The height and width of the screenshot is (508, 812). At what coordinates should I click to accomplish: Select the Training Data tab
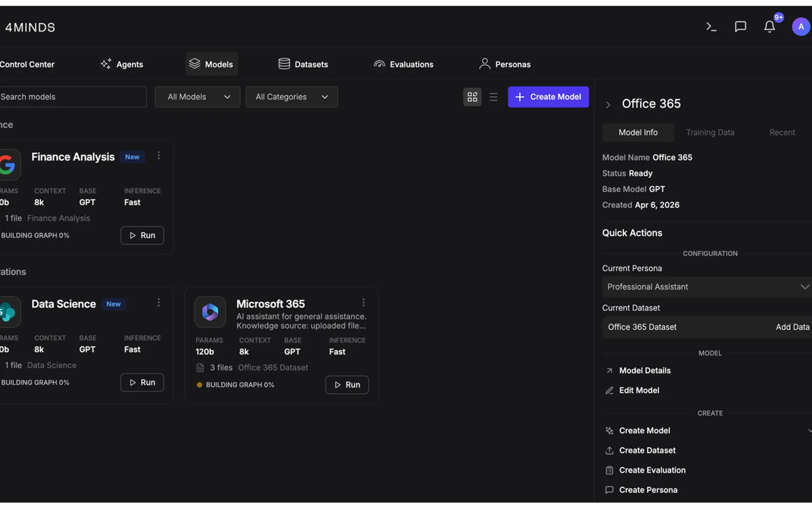[710, 133]
